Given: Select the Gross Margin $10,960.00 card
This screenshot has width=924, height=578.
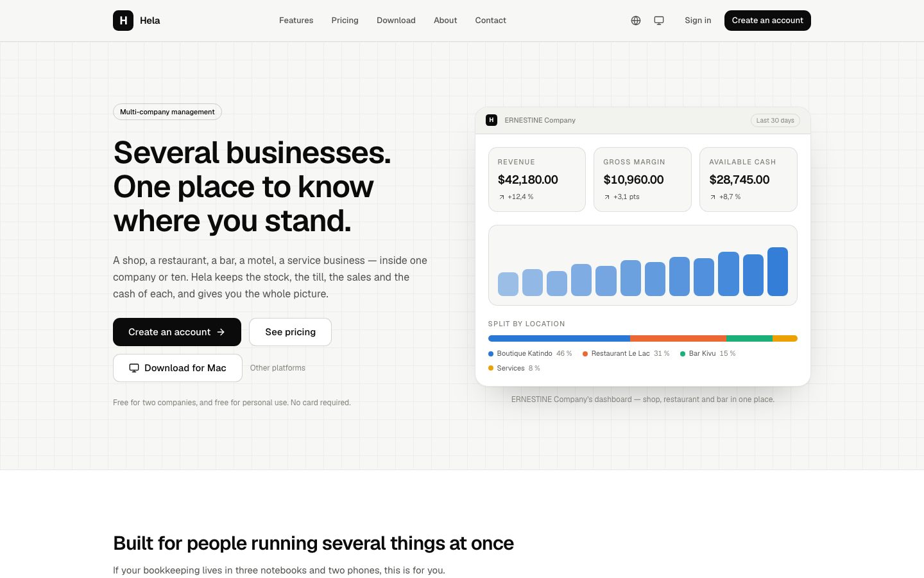Looking at the screenshot, I should [x=642, y=179].
